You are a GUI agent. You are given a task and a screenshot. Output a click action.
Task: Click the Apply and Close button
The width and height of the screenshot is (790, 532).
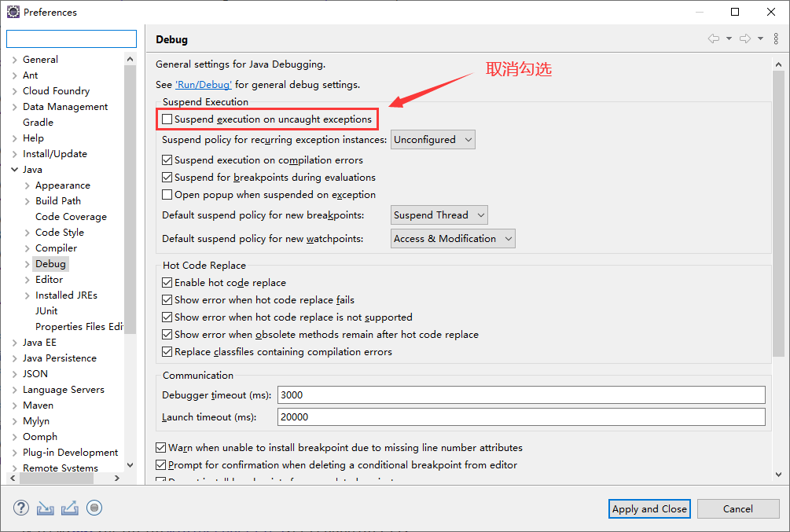(x=649, y=509)
